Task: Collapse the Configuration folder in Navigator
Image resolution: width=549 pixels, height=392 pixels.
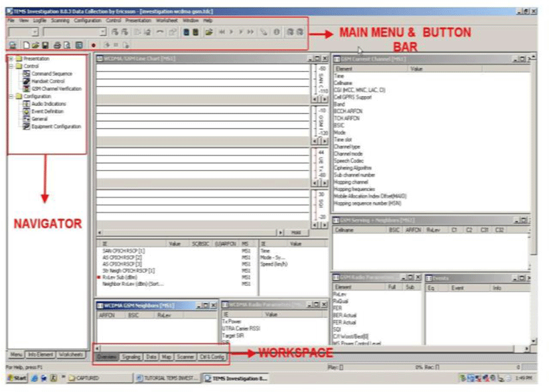Action: 11,96
